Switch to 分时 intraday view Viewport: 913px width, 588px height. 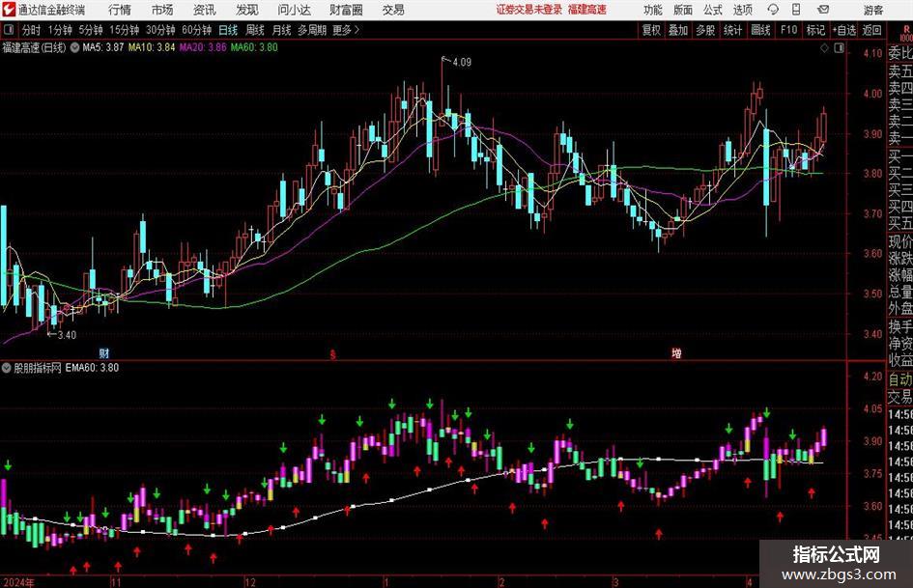pyautogui.click(x=32, y=30)
